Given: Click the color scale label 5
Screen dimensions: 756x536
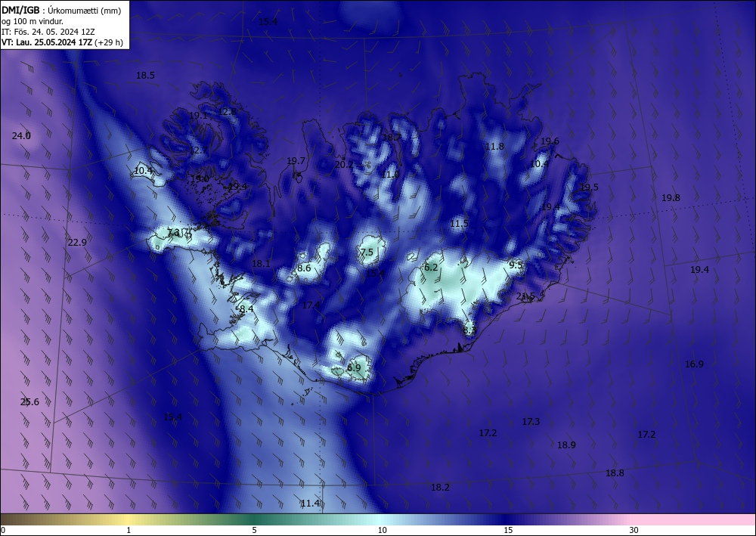Looking at the screenshot, I should click(254, 531).
